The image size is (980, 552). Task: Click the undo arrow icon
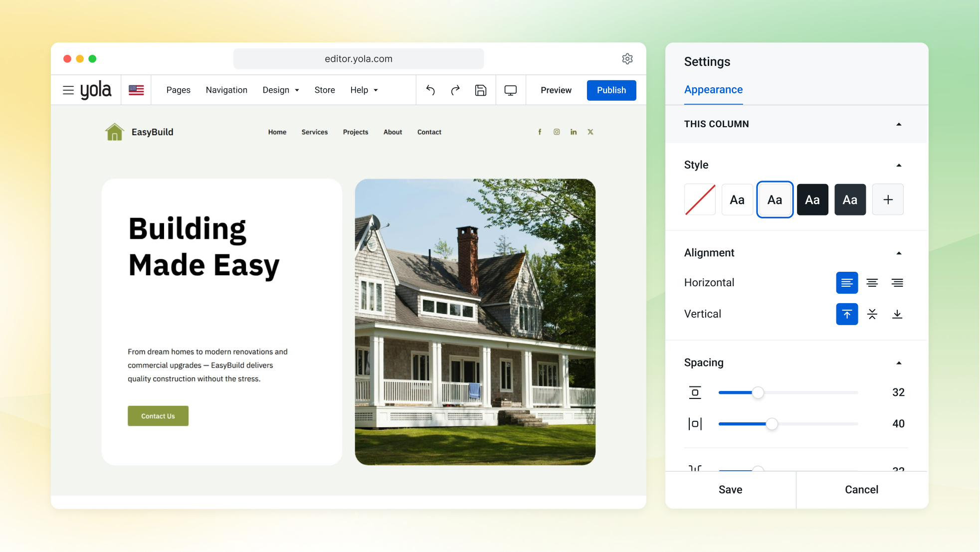click(430, 90)
